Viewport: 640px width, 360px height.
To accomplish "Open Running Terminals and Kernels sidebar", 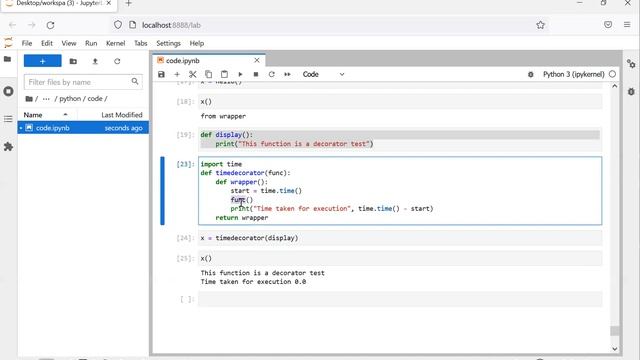I will (8, 91).
